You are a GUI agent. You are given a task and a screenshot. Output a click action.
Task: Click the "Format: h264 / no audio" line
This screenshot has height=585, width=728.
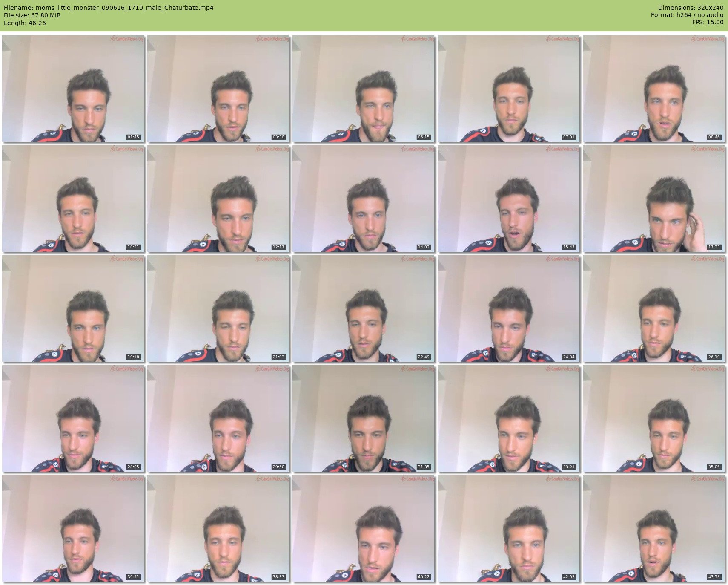pyautogui.click(x=687, y=15)
